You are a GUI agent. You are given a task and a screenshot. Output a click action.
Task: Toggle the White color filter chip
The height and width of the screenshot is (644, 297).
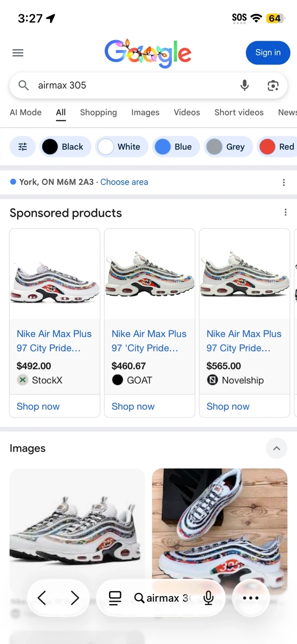pyautogui.click(x=121, y=147)
